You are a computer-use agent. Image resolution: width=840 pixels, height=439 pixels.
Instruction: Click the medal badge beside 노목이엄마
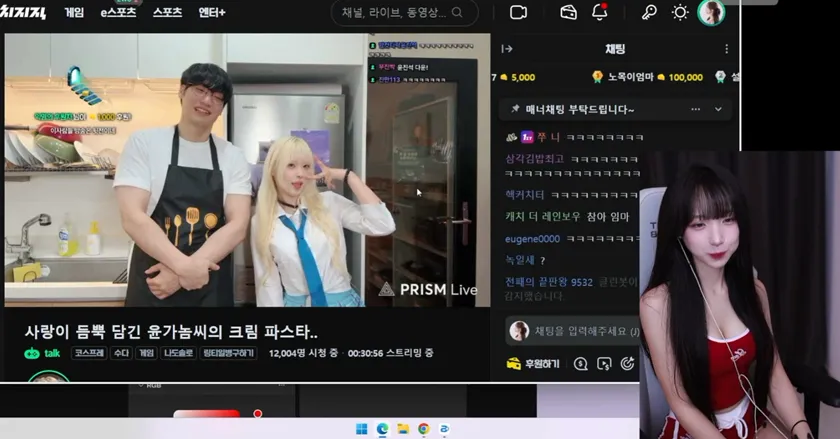pyautogui.click(x=598, y=77)
